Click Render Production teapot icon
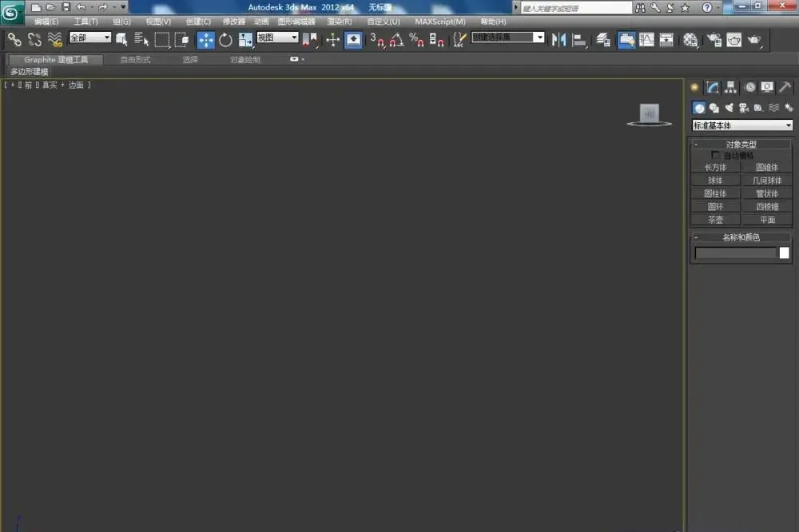 click(x=753, y=40)
